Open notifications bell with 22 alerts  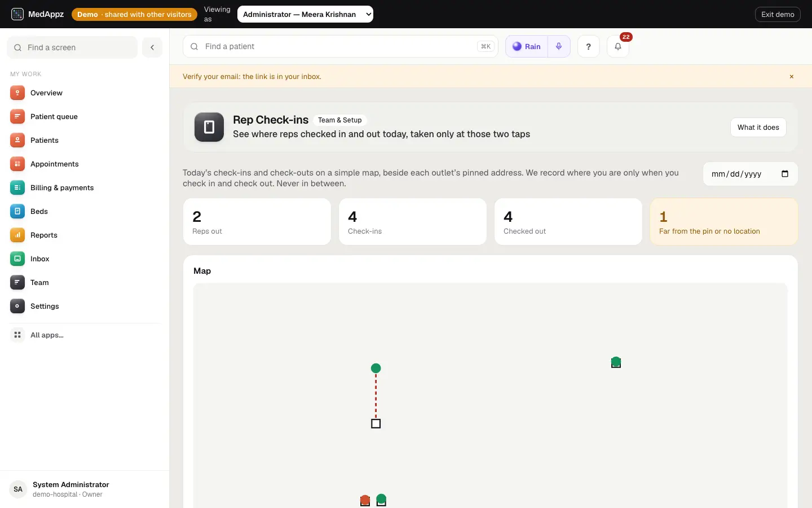point(618,46)
